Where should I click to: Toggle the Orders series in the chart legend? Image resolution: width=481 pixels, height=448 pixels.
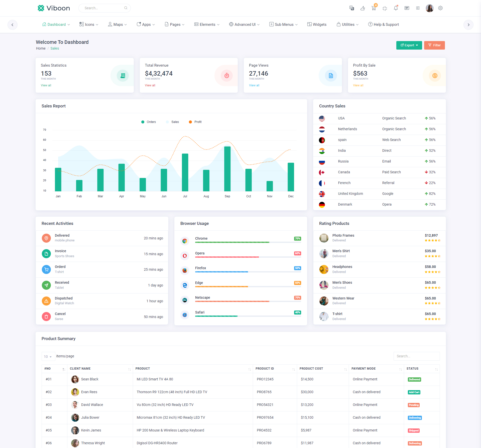[149, 122]
